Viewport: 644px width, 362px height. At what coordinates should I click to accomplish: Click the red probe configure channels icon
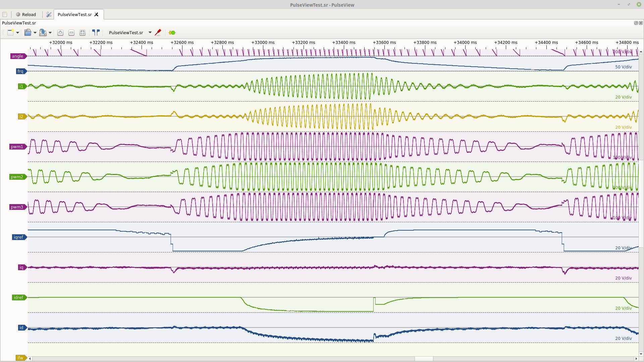tap(158, 33)
